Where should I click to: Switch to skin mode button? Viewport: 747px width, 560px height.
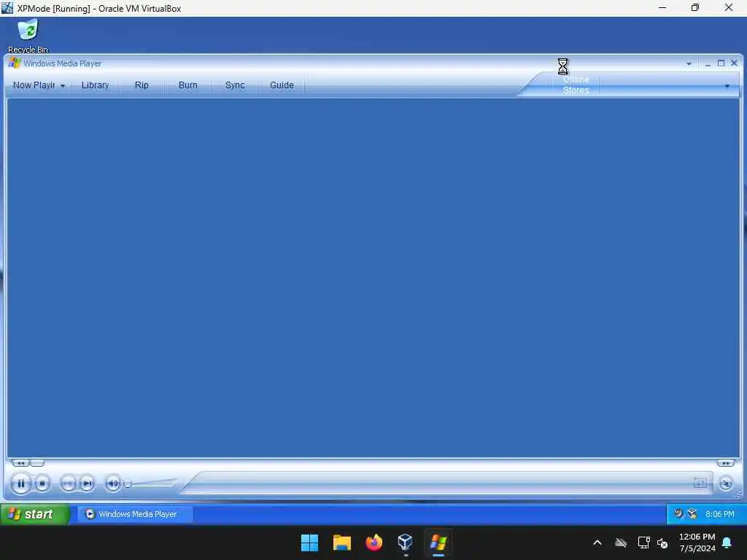726,484
